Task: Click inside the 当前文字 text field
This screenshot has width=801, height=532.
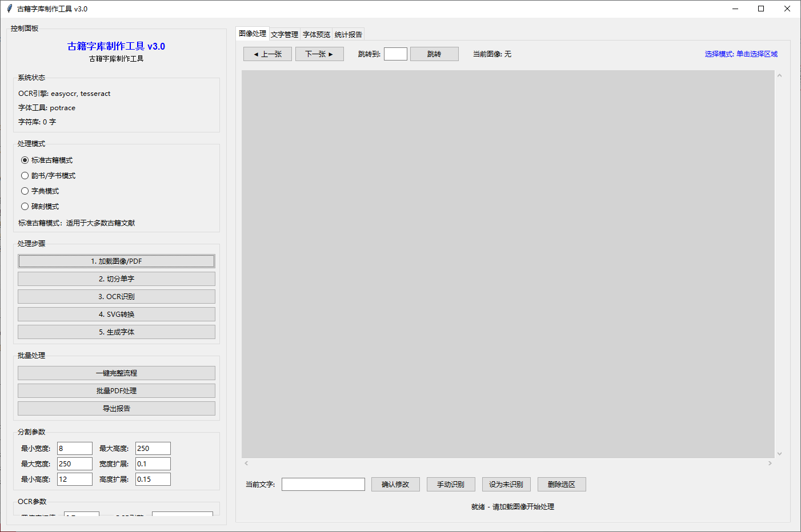Action: click(323, 484)
